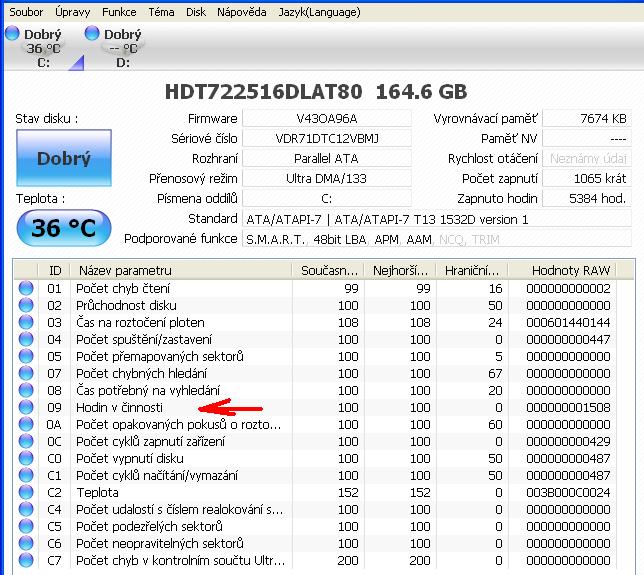The height and width of the screenshot is (575, 644).
Task: Click status orb for row 01 Počet chyb čtení
Action: click(26, 289)
